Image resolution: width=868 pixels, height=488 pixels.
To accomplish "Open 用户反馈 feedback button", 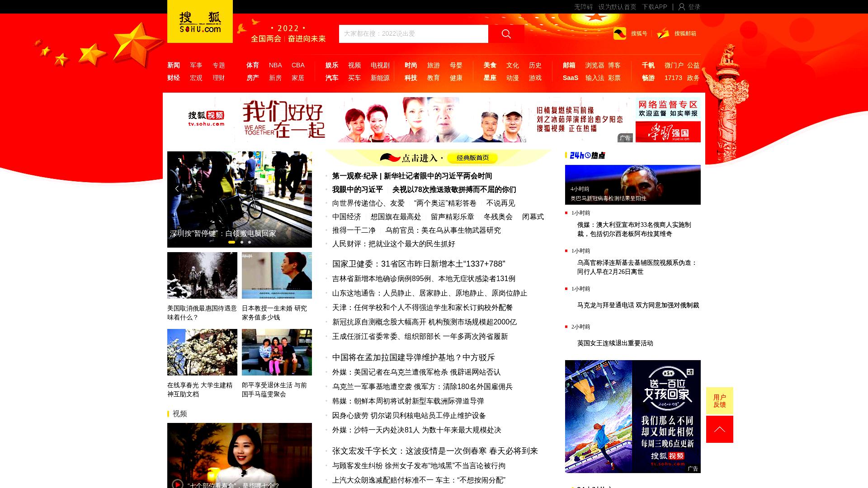I will 720,401.
